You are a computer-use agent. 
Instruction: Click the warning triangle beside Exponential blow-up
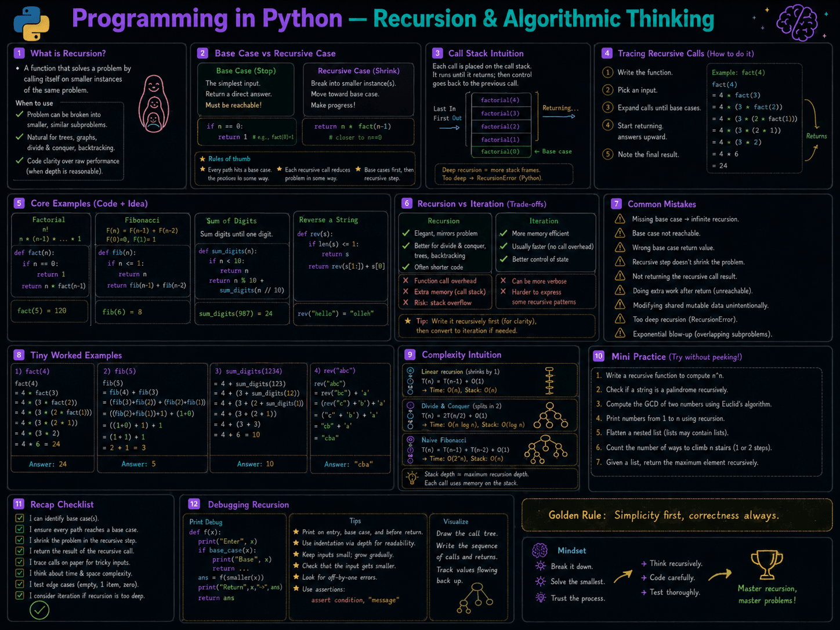click(x=620, y=334)
